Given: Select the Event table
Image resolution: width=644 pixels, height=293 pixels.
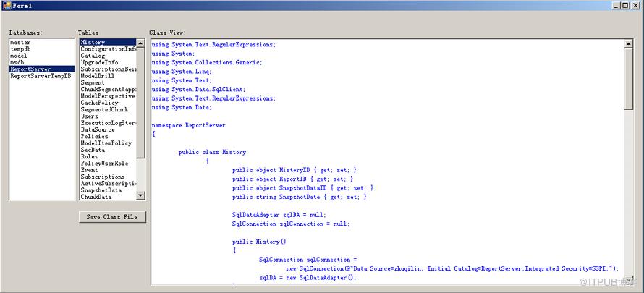Looking at the screenshot, I should pyautogui.click(x=108, y=170).
